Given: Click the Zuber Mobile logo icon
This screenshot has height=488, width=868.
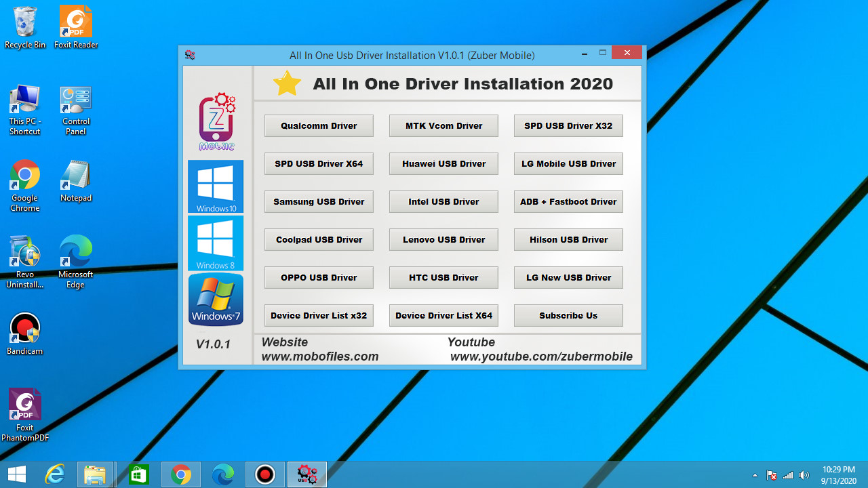Looking at the screenshot, I should click(x=217, y=122).
